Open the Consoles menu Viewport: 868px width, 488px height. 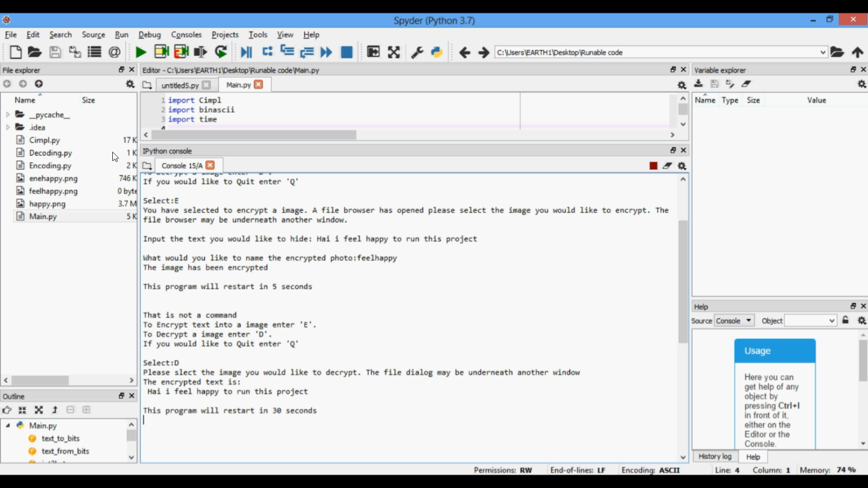pos(186,35)
